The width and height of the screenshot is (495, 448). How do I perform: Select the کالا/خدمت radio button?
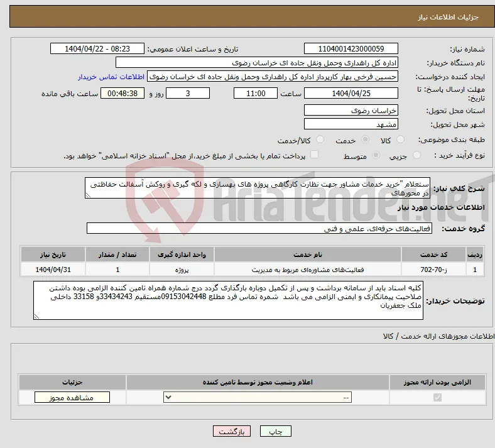[x=320, y=139]
